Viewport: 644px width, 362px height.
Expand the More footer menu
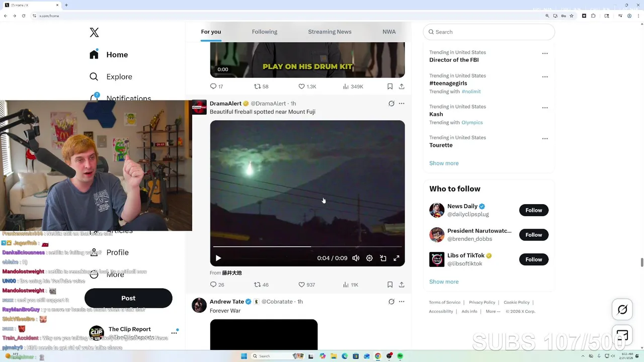[493, 311]
